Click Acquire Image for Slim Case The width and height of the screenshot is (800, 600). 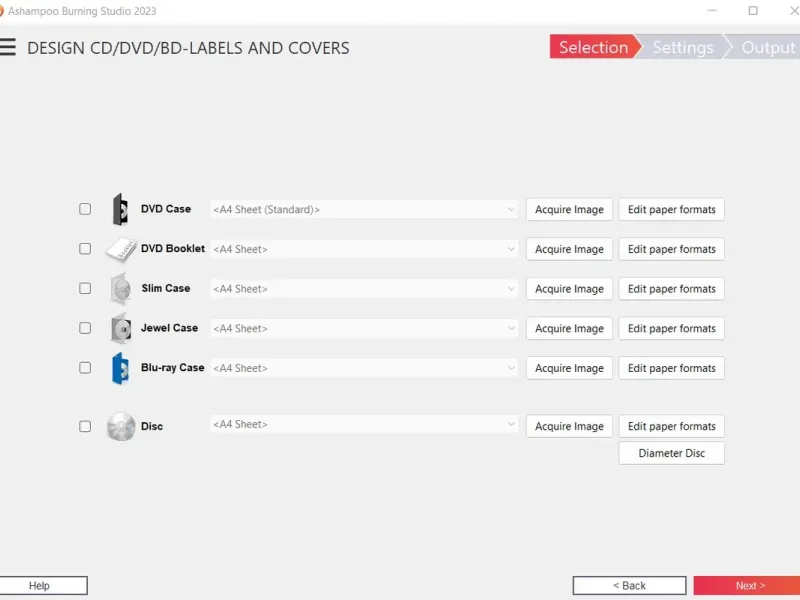point(569,289)
